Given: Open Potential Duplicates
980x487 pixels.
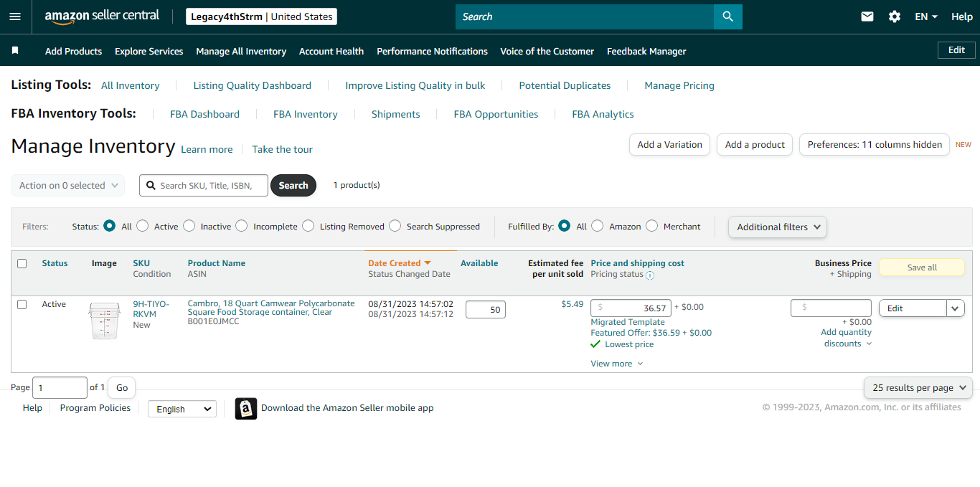Looking at the screenshot, I should pos(565,85).
